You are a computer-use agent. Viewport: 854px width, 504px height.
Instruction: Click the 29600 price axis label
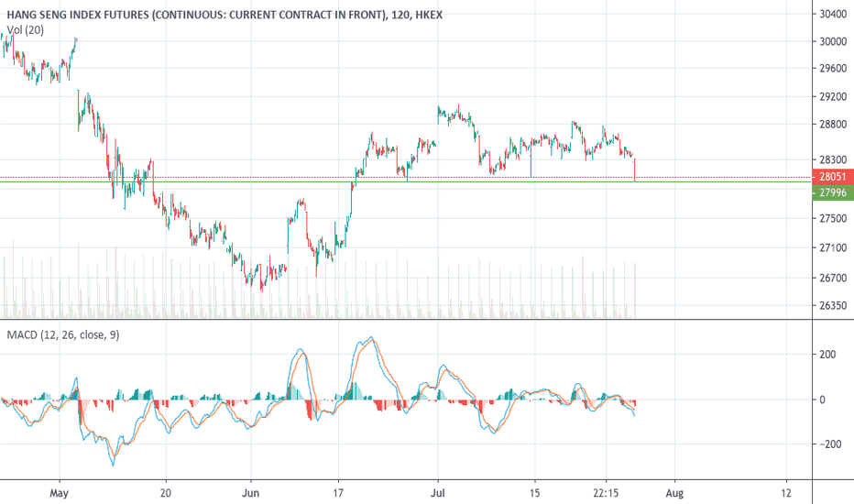(x=833, y=68)
